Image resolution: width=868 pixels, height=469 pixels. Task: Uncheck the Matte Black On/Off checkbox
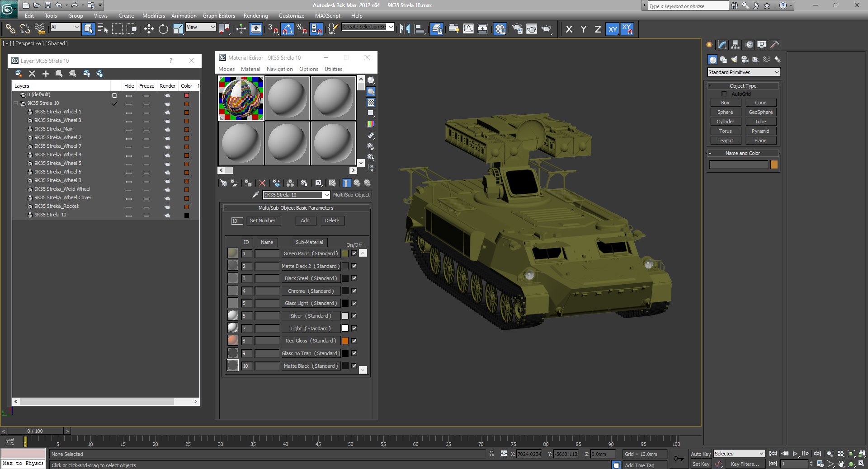[354, 366]
